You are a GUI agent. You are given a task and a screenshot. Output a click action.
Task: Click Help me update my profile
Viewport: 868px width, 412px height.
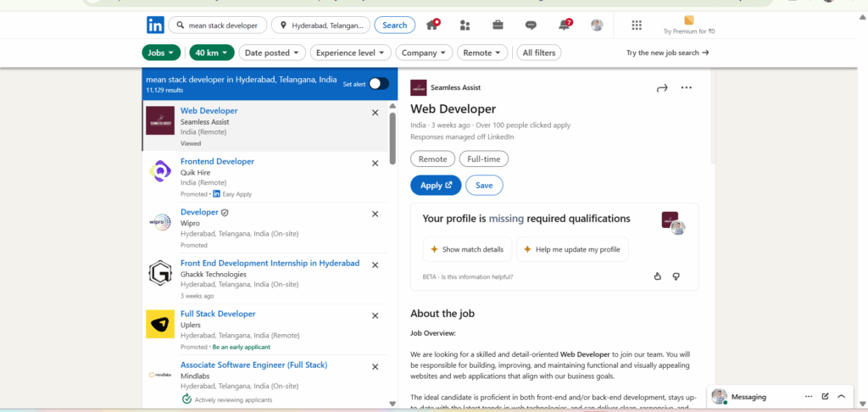click(572, 249)
